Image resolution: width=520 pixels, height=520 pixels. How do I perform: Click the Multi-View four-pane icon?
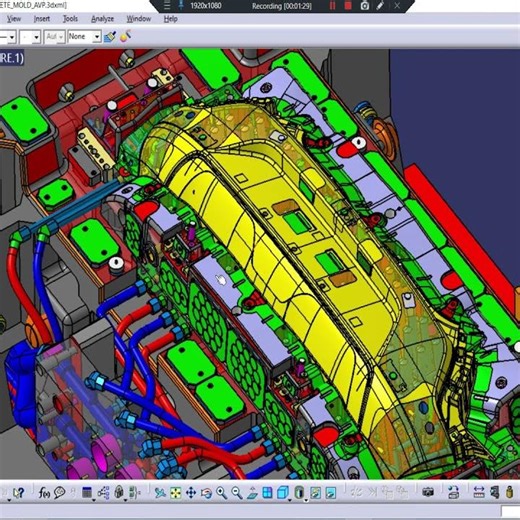pos(267,493)
